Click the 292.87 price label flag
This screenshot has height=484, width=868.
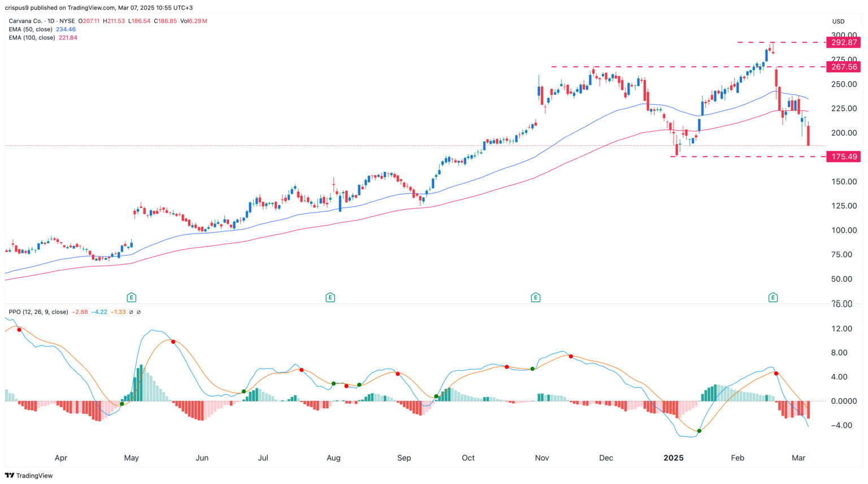tap(843, 42)
